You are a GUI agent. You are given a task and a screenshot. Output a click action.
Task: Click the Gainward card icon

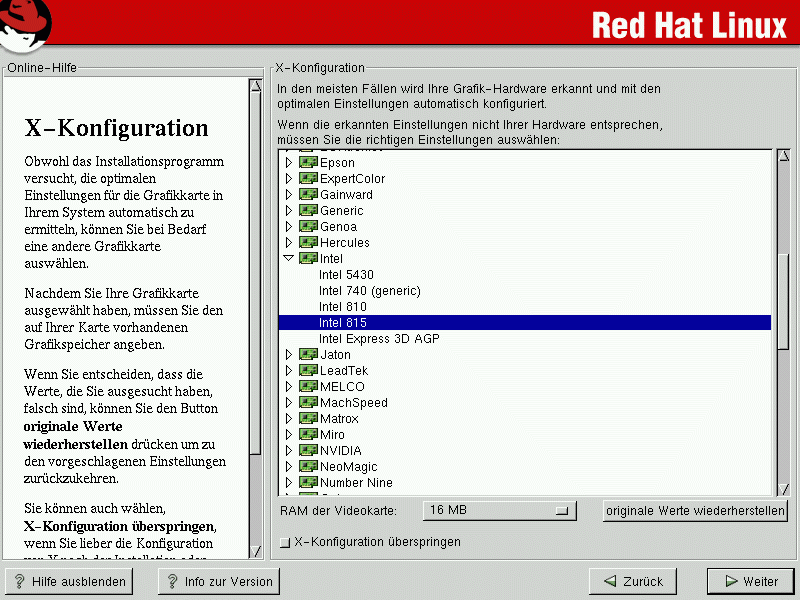point(308,195)
